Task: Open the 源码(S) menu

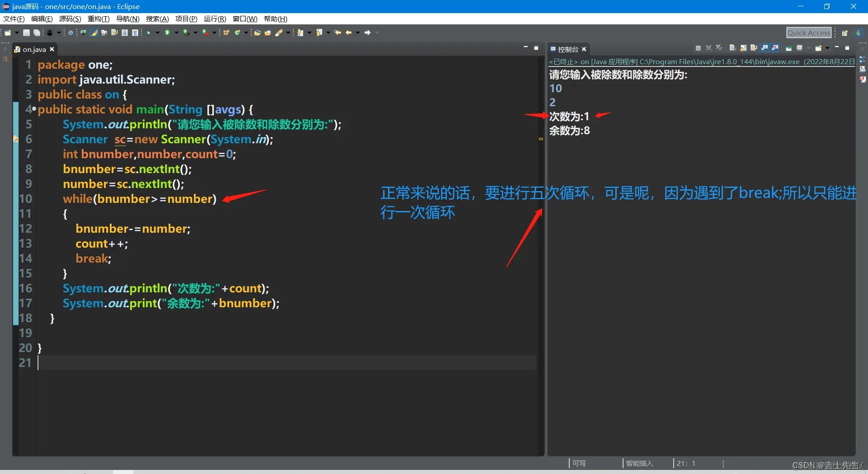Action: (70, 19)
